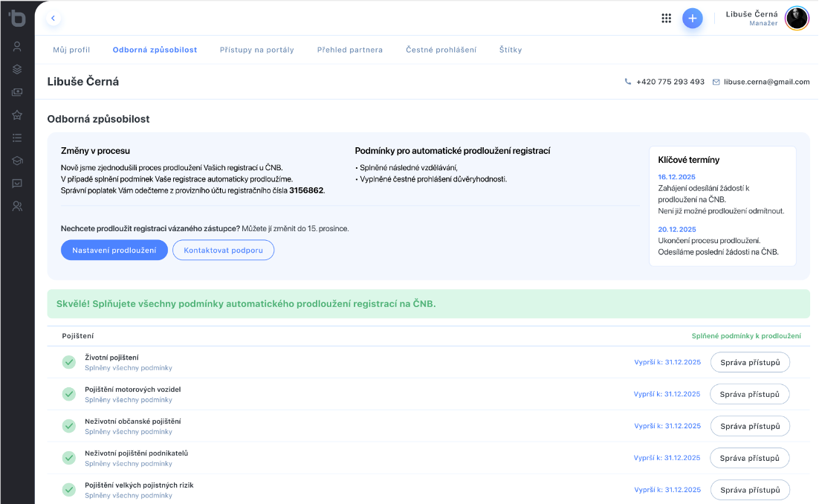Click the Libuše Černá Manažer account name

click(x=751, y=19)
